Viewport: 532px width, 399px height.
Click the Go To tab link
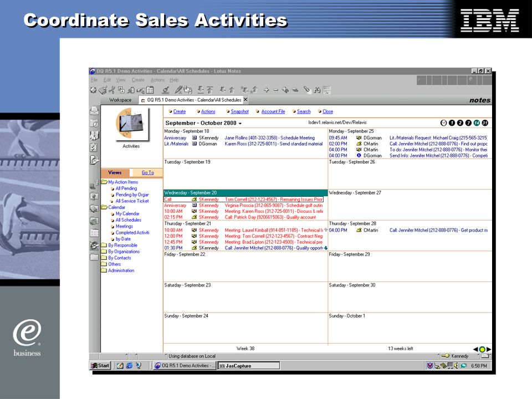(147, 173)
